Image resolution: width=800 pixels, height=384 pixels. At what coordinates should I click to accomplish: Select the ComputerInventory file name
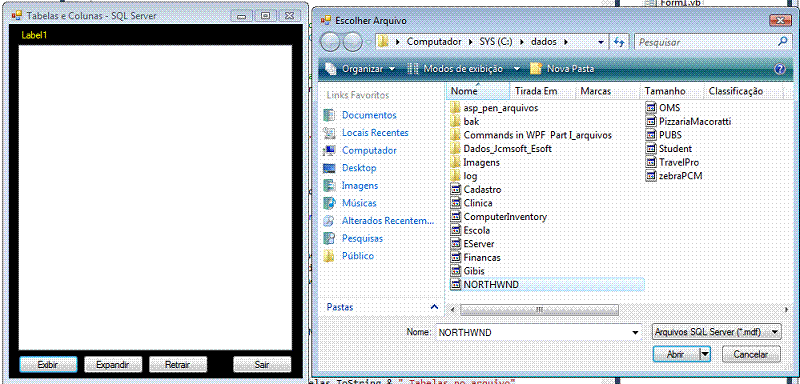point(505,217)
